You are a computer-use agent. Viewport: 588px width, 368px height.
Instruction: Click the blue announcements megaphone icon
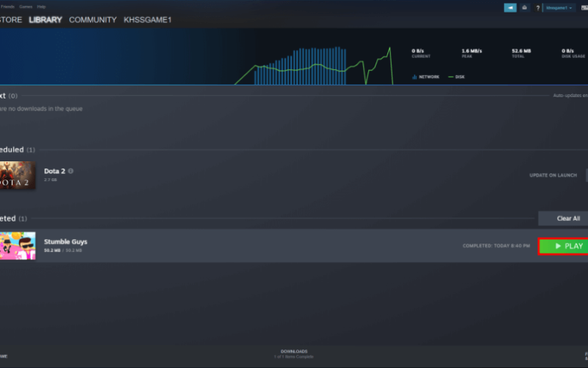coord(510,7)
